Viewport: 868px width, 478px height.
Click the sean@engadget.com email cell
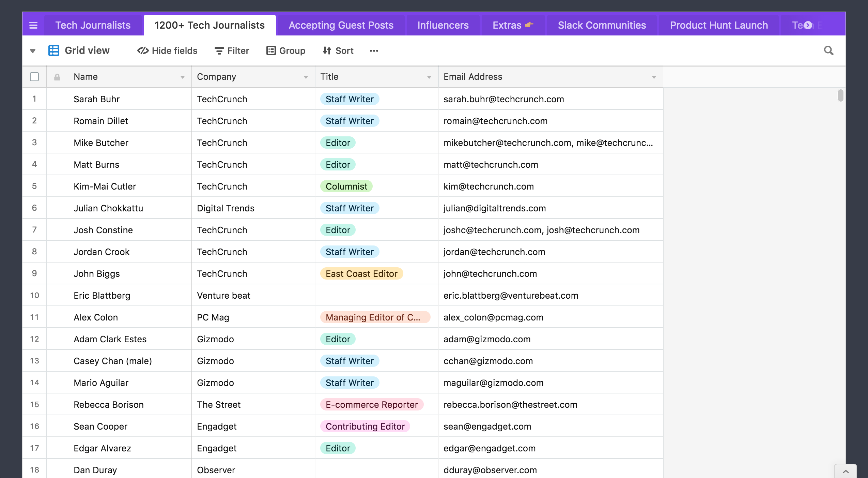coord(551,427)
